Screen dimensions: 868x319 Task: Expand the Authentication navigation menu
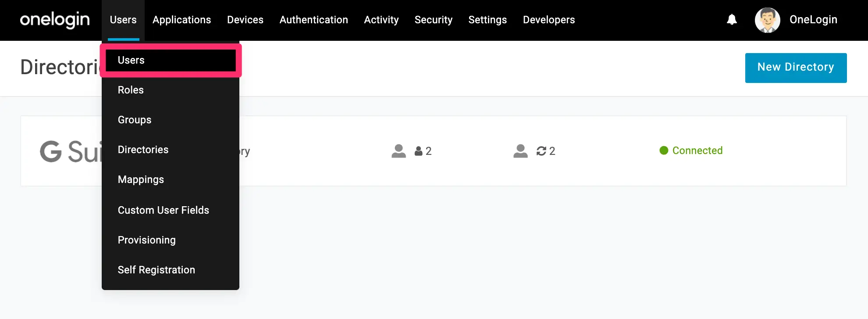[x=314, y=20]
